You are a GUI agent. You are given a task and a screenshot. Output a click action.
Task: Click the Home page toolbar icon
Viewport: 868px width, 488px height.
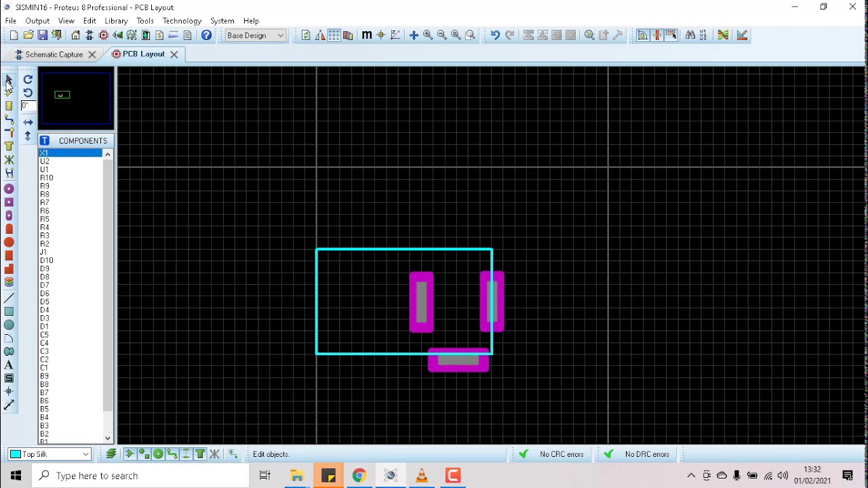[75, 35]
